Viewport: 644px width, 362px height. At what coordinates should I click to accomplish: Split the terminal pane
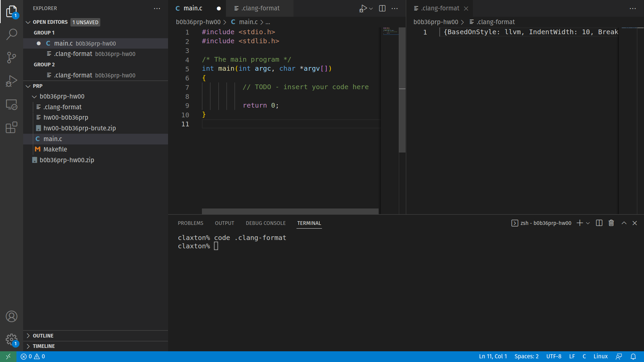[599, 223]
